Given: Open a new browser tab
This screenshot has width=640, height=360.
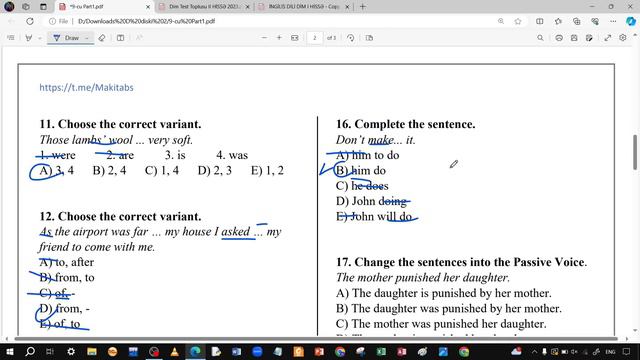Looking at the screenshot, I should (362, 7).
